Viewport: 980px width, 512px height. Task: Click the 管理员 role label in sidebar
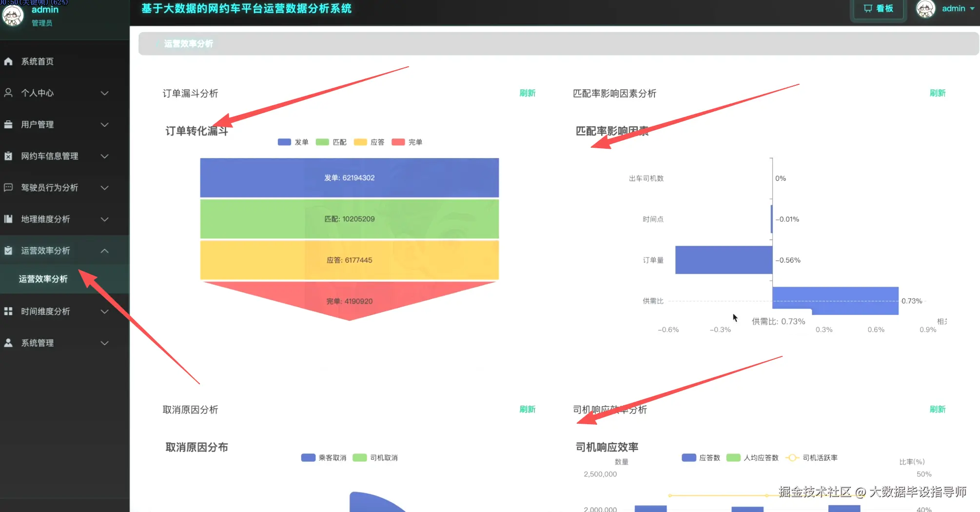coord(42,23)
